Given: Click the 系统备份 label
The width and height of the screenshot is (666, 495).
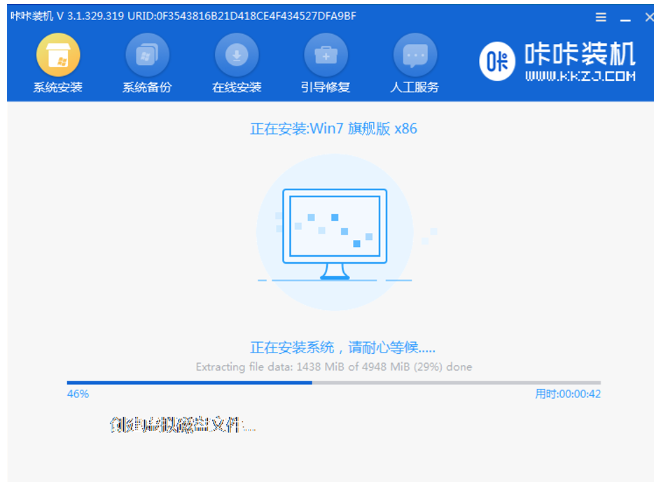Looking at the screenshot, I should click(147, 87).
